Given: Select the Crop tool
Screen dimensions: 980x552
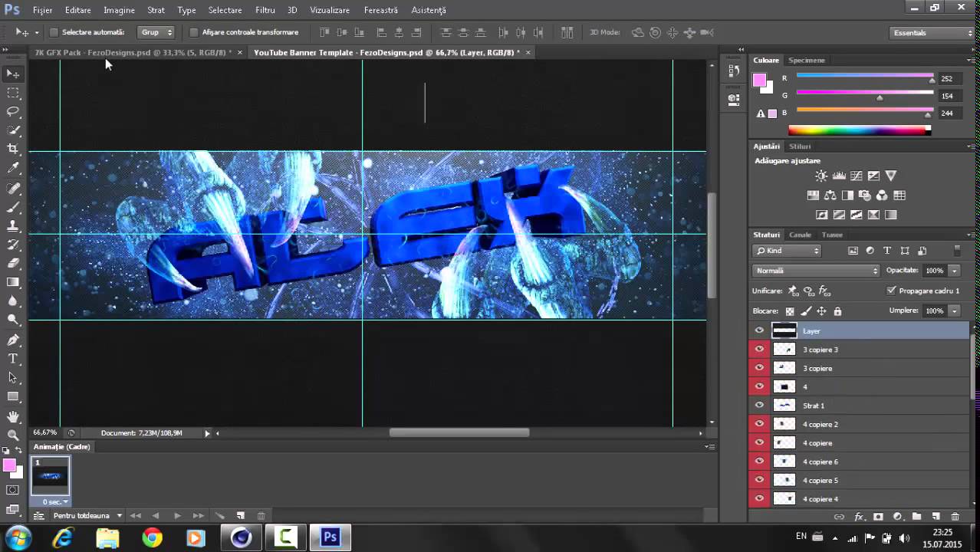Looking at the screenshot, I should [x=13, y=149].
